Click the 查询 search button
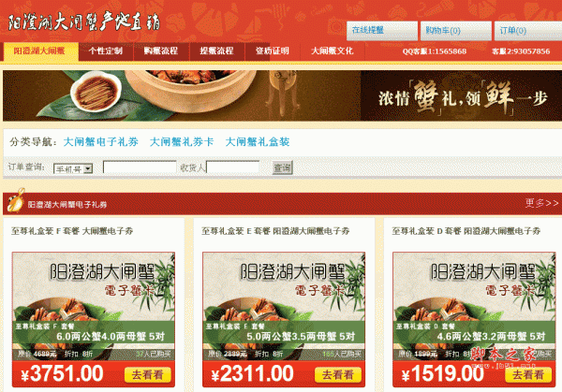 point(283,167)
